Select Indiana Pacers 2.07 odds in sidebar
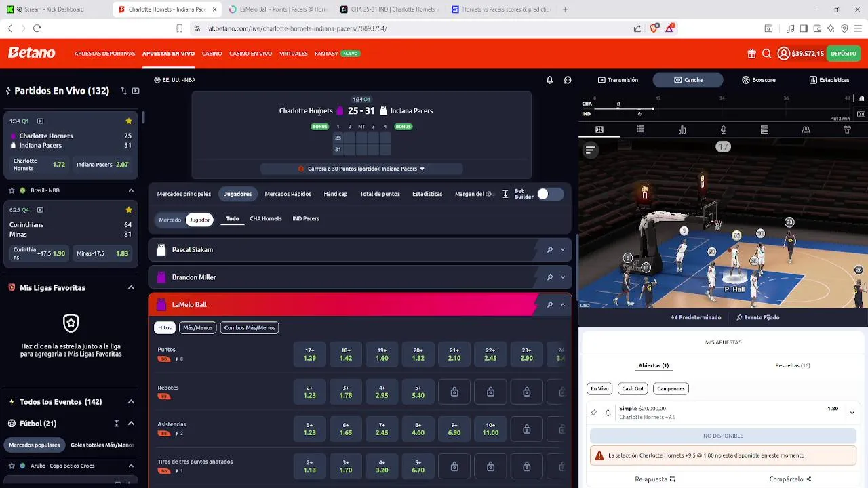 [x=102, y=165]
